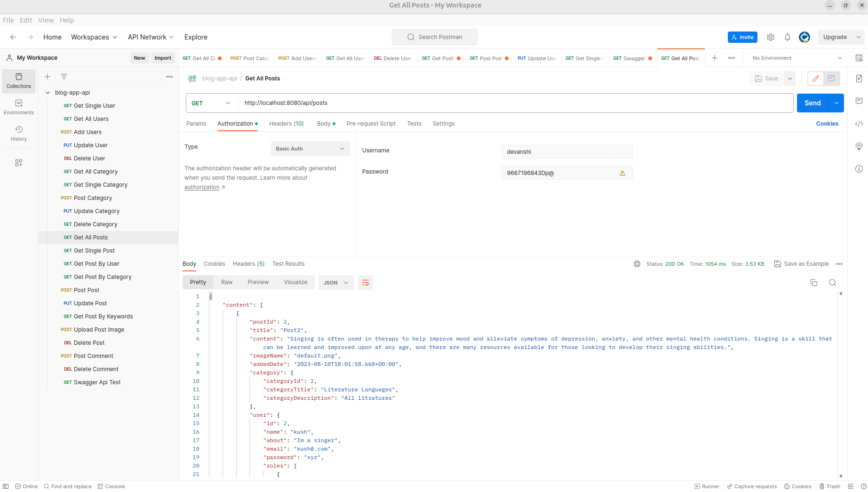
Task: Switch to the Headers (10) tab
Action: tap(286, 123)
